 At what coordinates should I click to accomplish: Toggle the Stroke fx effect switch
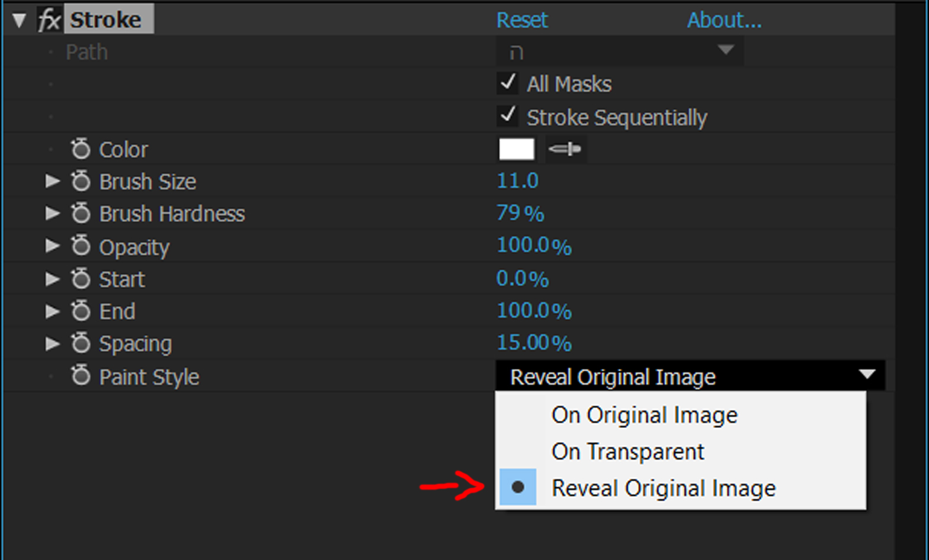[x=49, y=20]
